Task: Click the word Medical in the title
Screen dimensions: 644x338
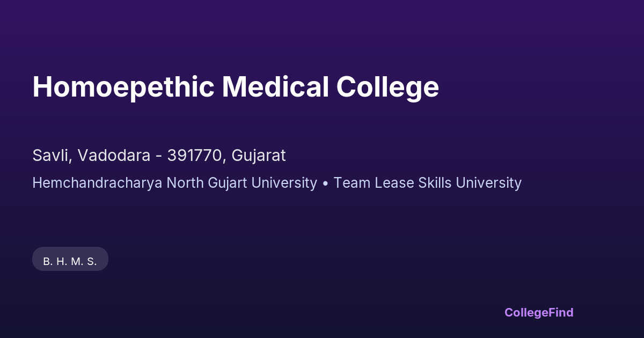Action: point(275,87)
